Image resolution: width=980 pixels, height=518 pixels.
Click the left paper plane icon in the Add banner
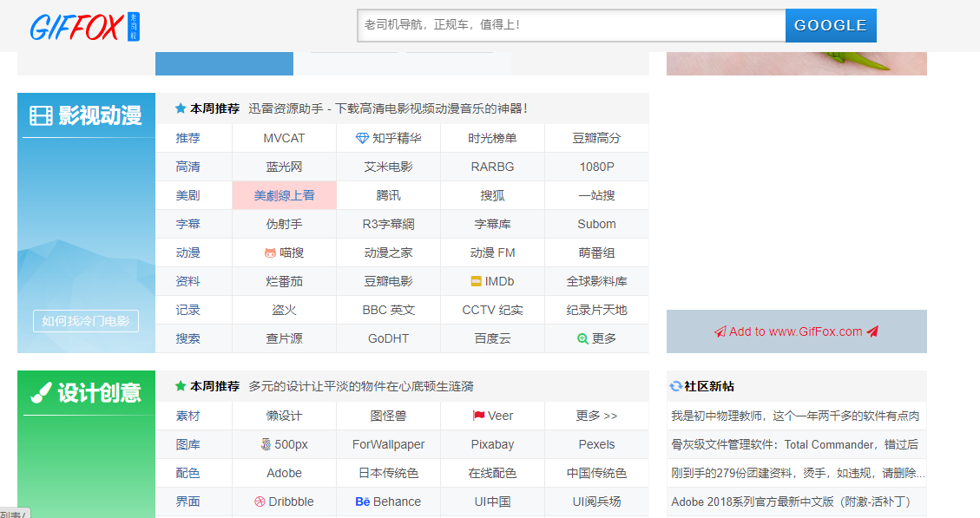point(720,331)
